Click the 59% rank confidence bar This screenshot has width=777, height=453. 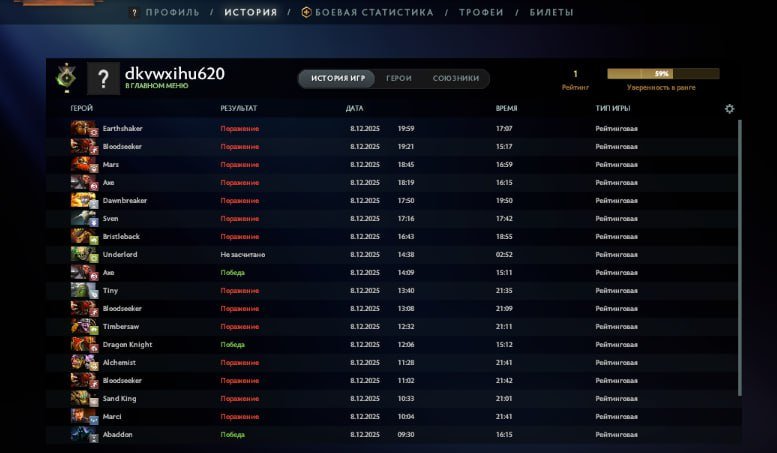point(663,74)
